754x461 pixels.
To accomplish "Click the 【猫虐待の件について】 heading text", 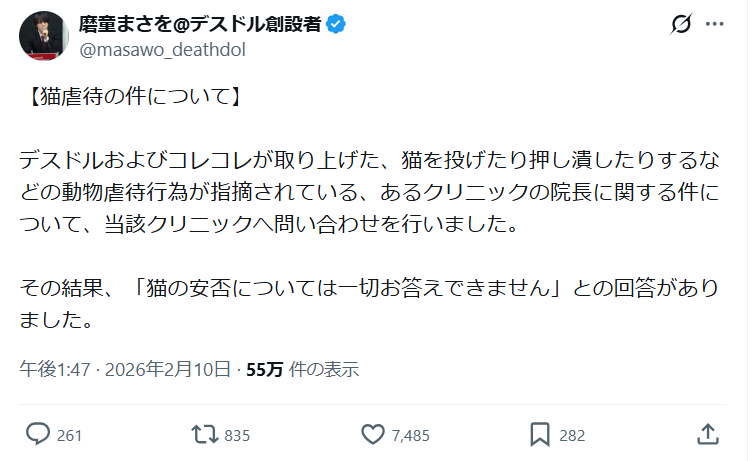I will pos(129,98).
